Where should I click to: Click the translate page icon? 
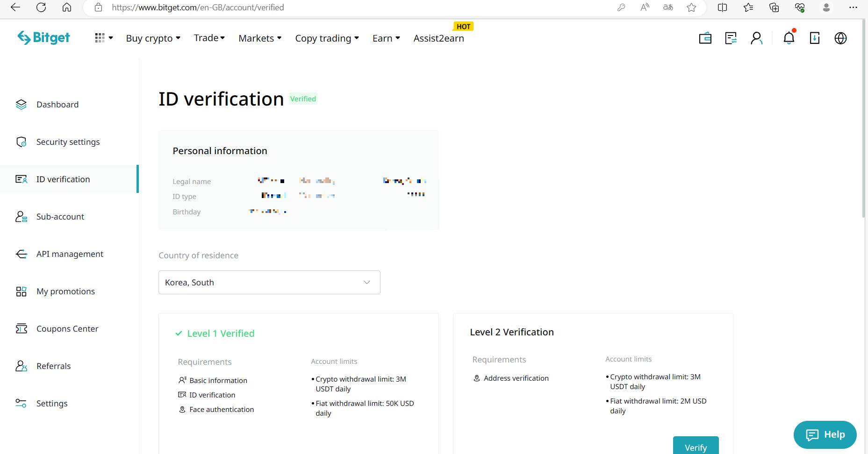point(668,7)
